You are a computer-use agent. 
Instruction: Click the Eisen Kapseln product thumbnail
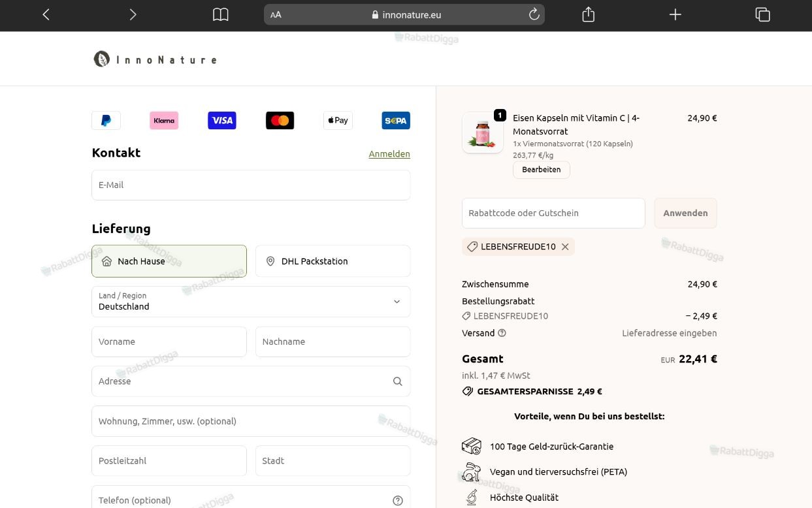point(483,133)
